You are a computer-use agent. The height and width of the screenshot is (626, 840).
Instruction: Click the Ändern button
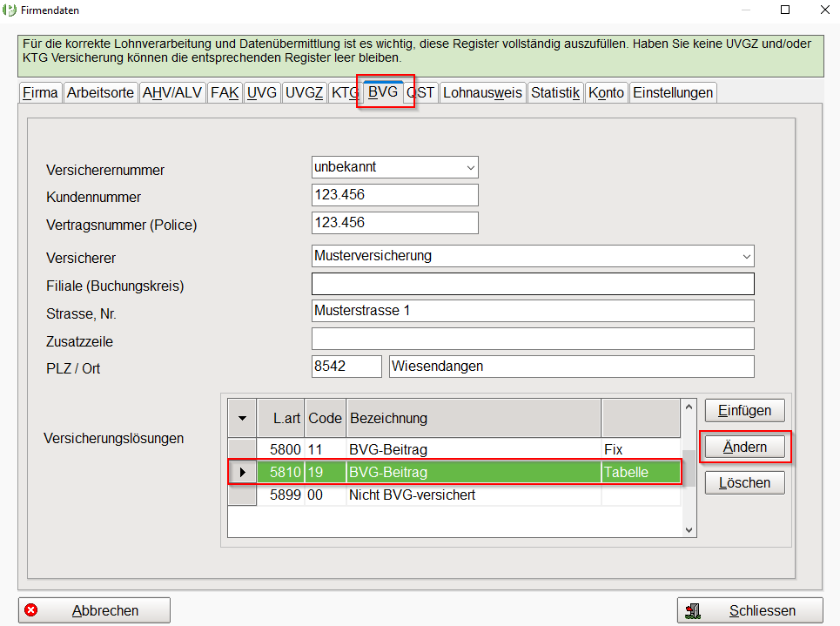744,447
